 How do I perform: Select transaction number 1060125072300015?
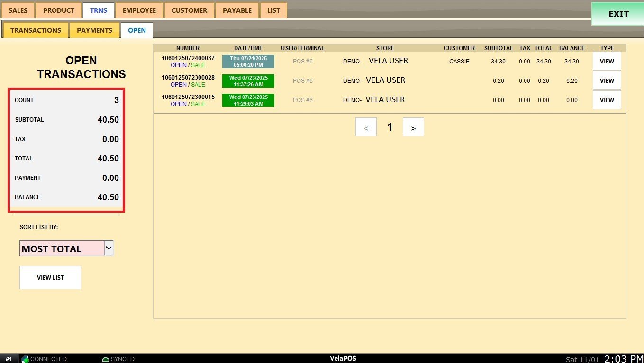pyautogui.click(x=188, y=97)
